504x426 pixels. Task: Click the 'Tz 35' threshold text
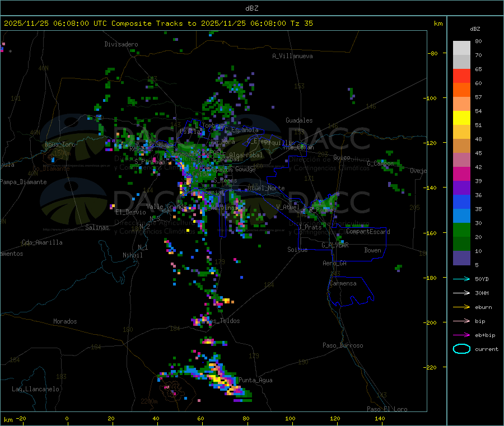[301, 24]
